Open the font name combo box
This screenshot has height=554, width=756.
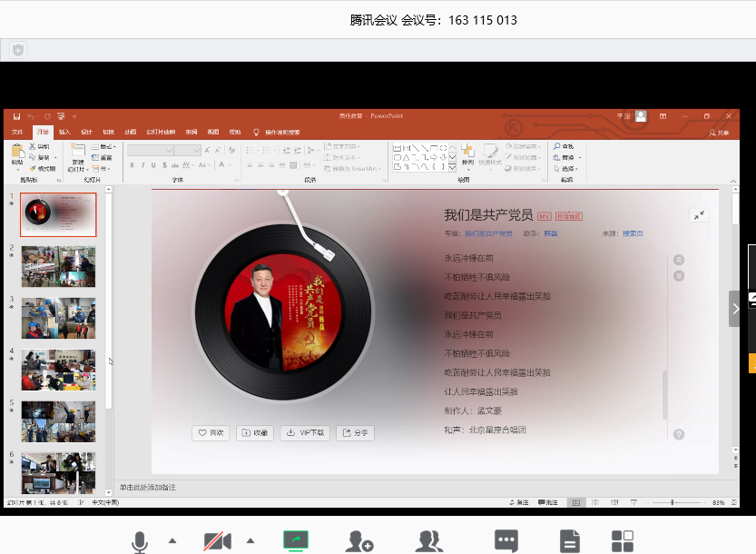[x=150, y=151]
